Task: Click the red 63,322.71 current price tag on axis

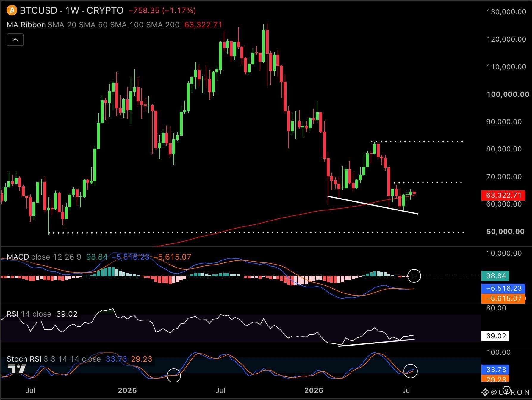Action: pos(503,195)
